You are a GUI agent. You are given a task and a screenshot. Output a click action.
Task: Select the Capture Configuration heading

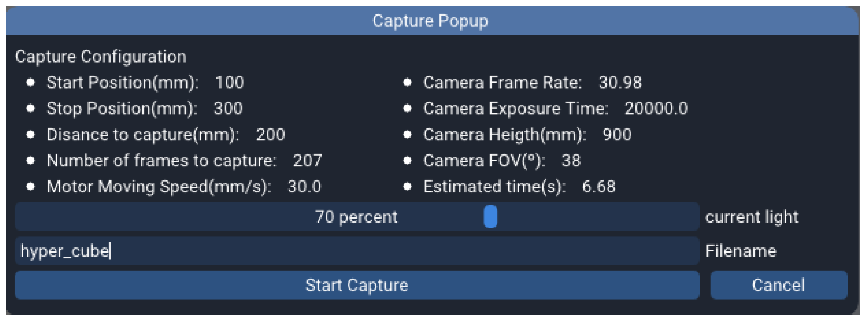[x=101, y=57]
